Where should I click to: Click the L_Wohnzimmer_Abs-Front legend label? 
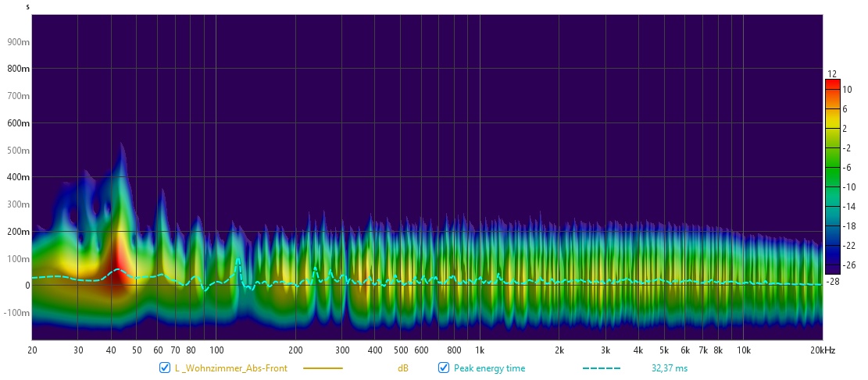click(230, 368)
